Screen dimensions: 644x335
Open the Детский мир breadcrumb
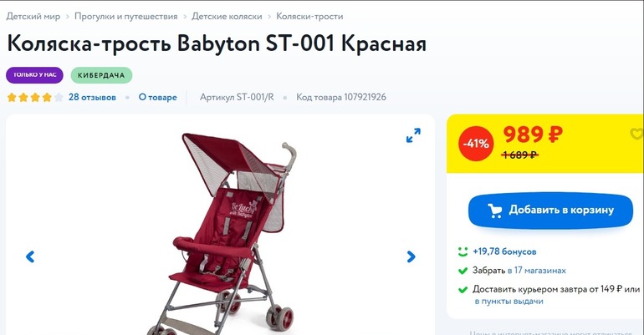click(x=33, y=17)
